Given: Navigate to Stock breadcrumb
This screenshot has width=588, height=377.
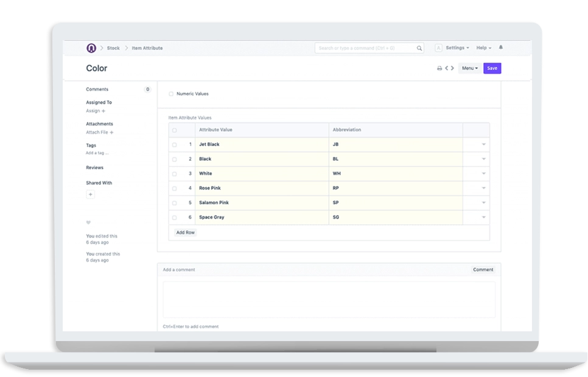Looking at the screenshot, I should [x=113, y=48].
